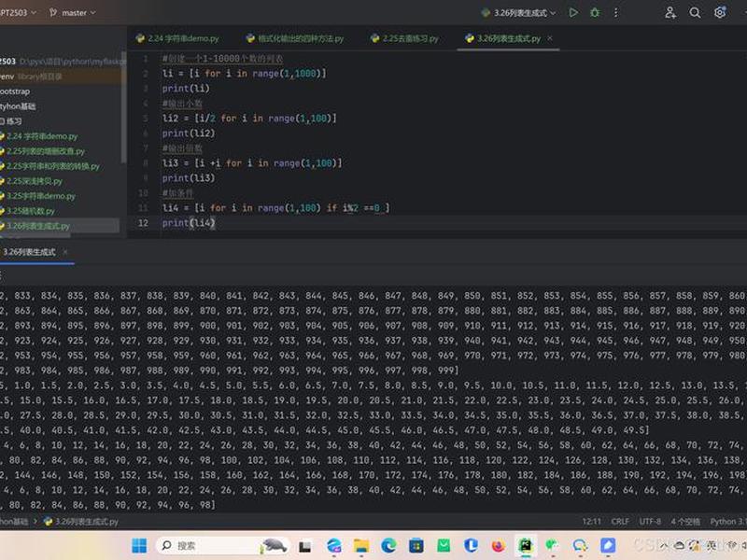Open 2.24 demo.py in project tree
The height and width of the screenshot is (560, 747).
(42, 136)
